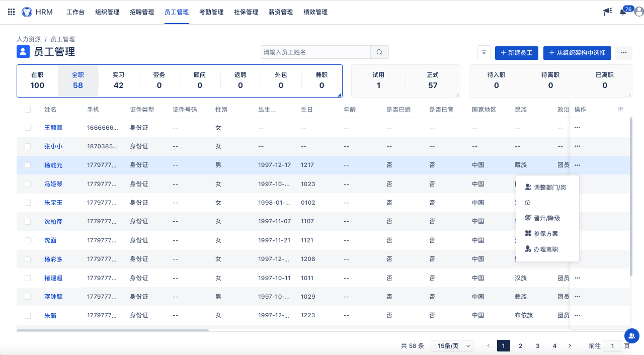Open the actions ellipsis for 杨乾元
Viewport: 644px width, 355px height.
tap(577, 165)
